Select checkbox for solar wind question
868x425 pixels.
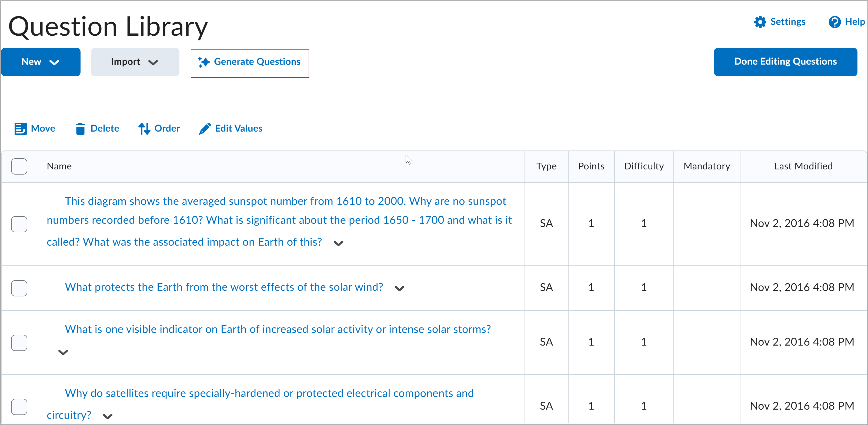click(19, 288)
